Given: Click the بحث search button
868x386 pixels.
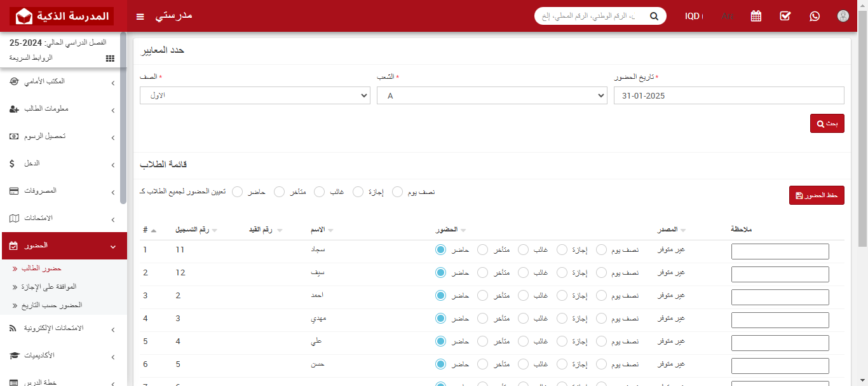Looking at the screenshot, I should pyautogui.click(x=827, y=123).
